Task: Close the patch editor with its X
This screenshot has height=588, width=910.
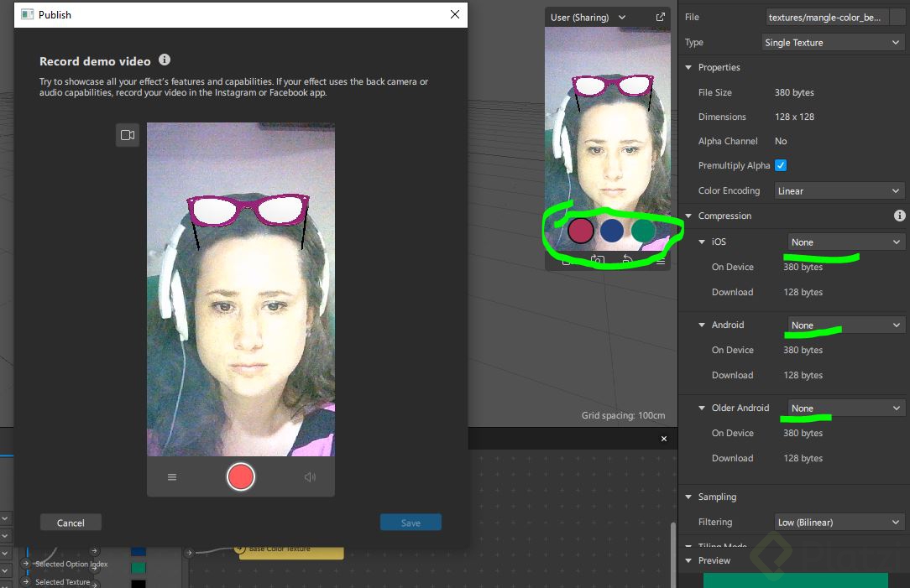Action: (x=664, y=439)
